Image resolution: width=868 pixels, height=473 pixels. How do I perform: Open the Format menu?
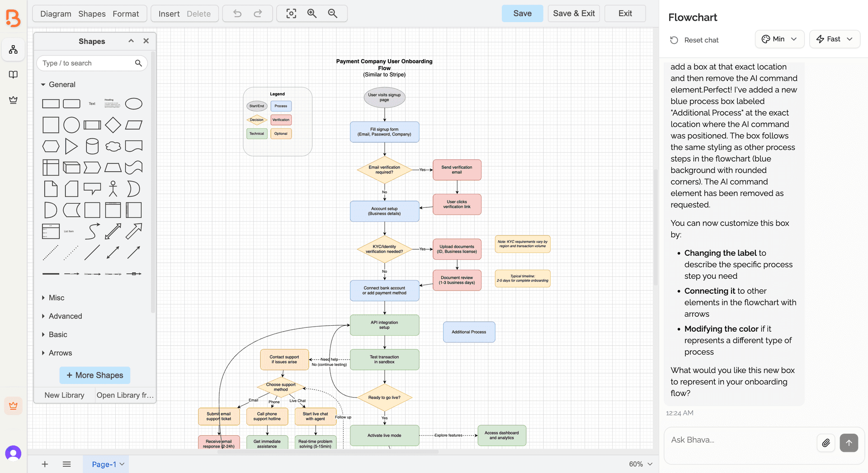coord(126,14)
